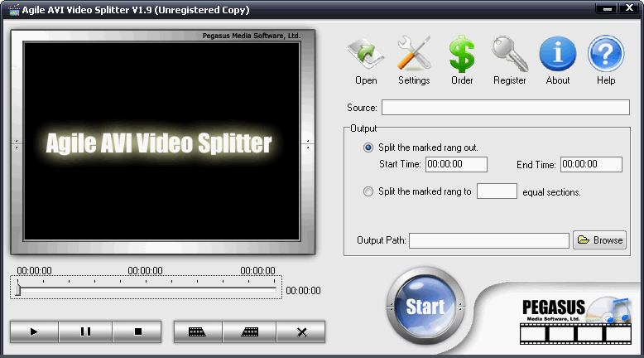Clear the marked range with X button
This screenshot has height=358, width=644.
pos(301,331)
